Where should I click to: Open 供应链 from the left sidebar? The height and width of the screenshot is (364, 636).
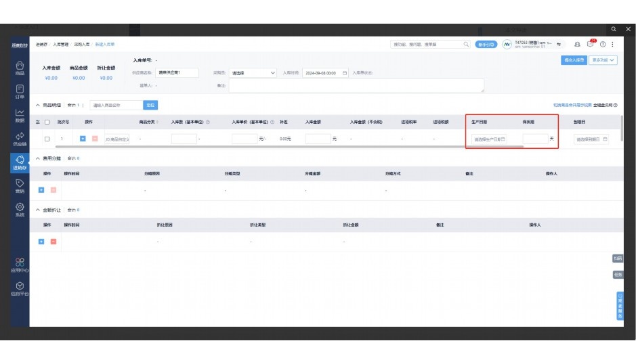click(x=20, y=139)
